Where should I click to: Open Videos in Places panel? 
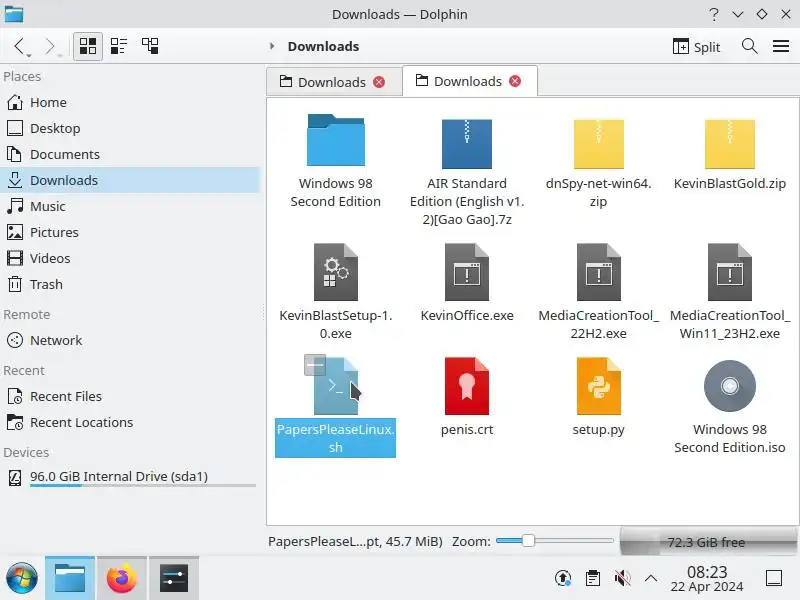point(130,259)
